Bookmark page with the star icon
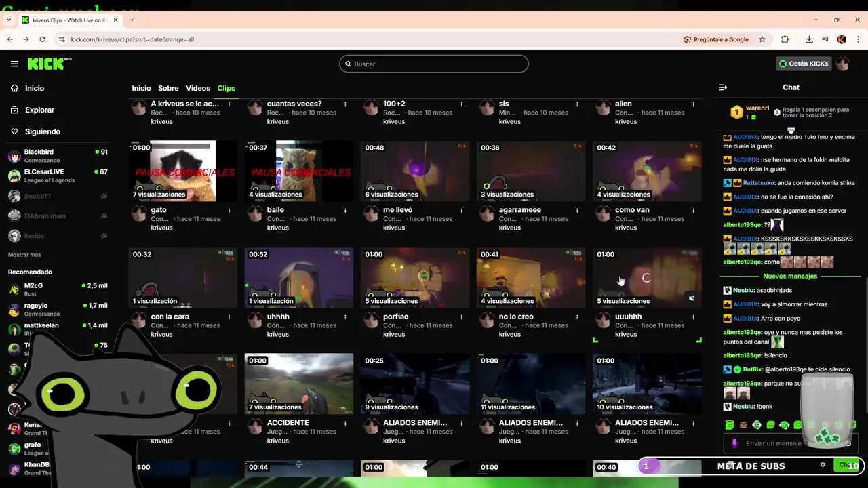This screenshot has height=488, width=868. [762, 39]
